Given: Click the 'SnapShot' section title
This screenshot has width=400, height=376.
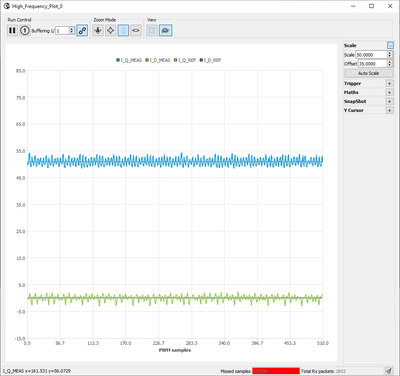Looking at the screenshot, I should pyautogui.click(x=355, y=101).
